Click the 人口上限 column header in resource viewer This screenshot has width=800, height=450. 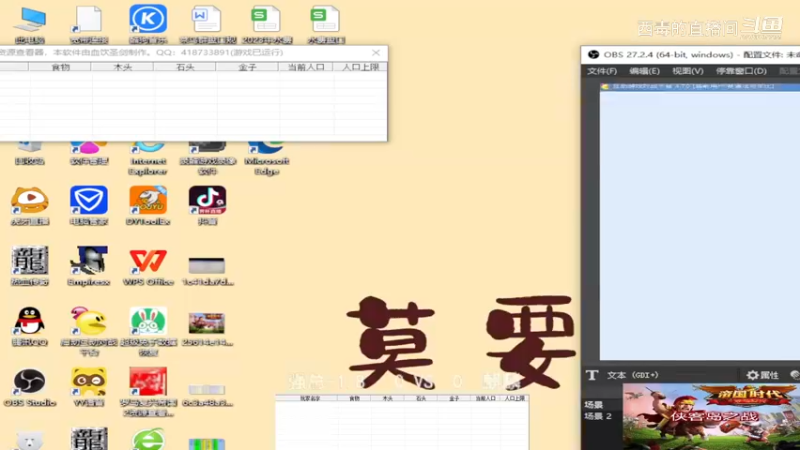click(x=360, y=67)
